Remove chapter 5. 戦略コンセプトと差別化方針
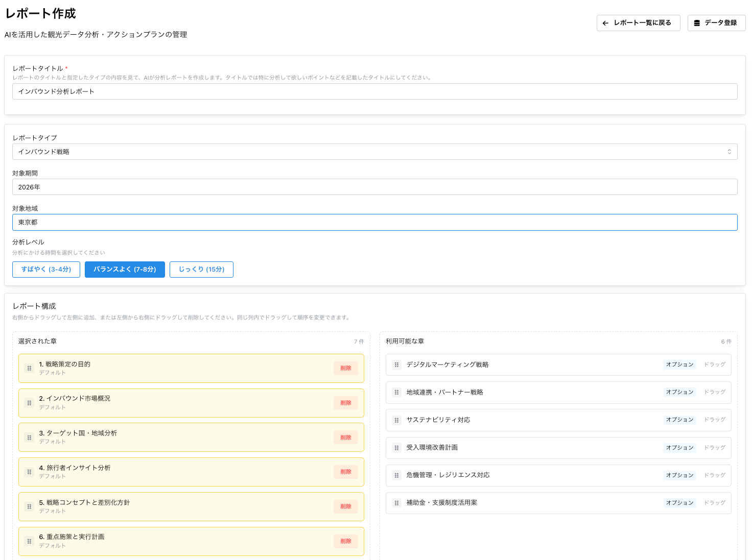Image resolution: width=752 pixels, height=560 pixels. [x=346, y=506]
